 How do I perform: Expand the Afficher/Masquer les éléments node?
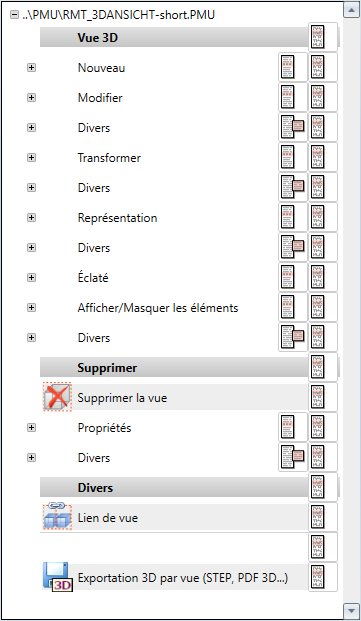(x=31, y=308)
